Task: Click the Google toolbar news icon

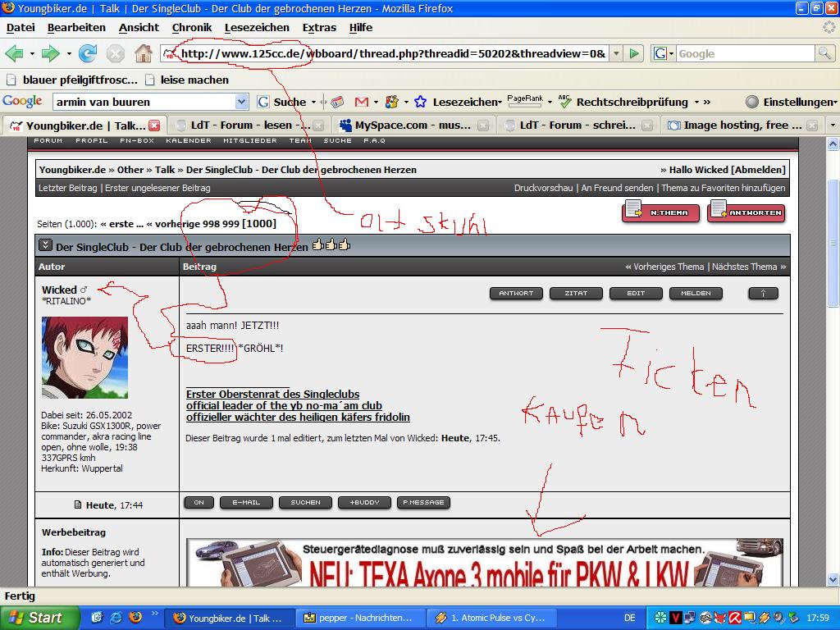Action: (337, 102)
